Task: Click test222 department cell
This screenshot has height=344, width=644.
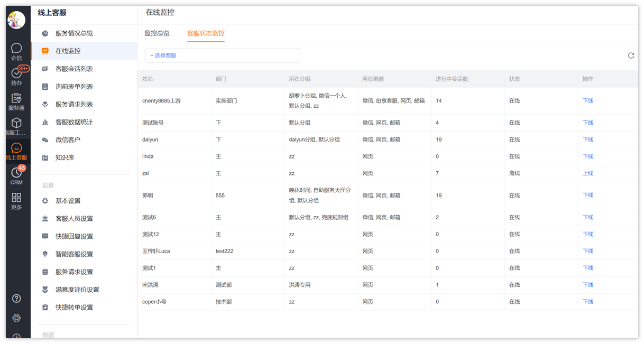Action: pos(224,251)
